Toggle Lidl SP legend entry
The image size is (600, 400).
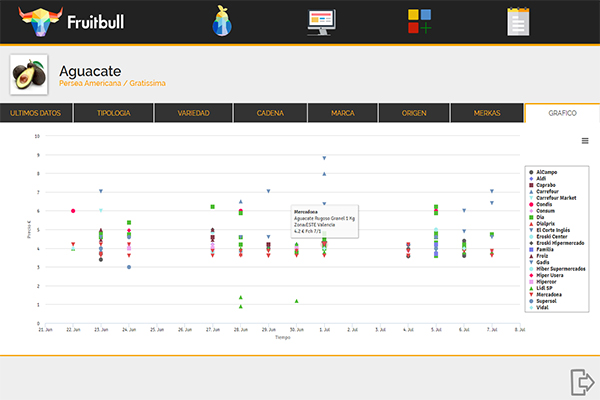tap(541, 288)
